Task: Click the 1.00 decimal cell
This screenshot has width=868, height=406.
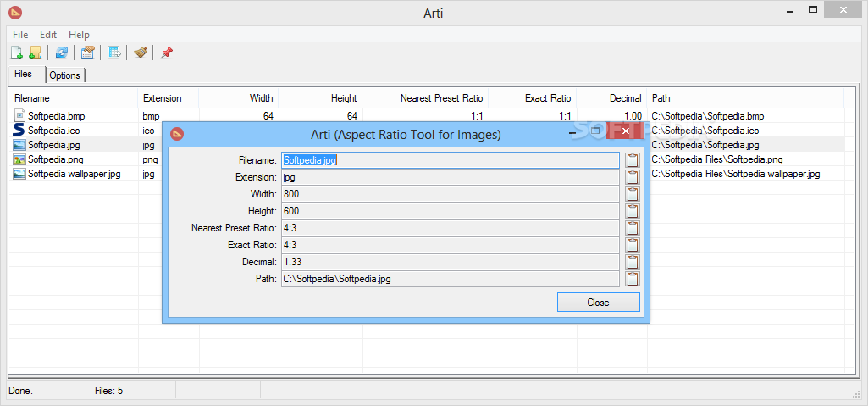Action: coord(633,116)
